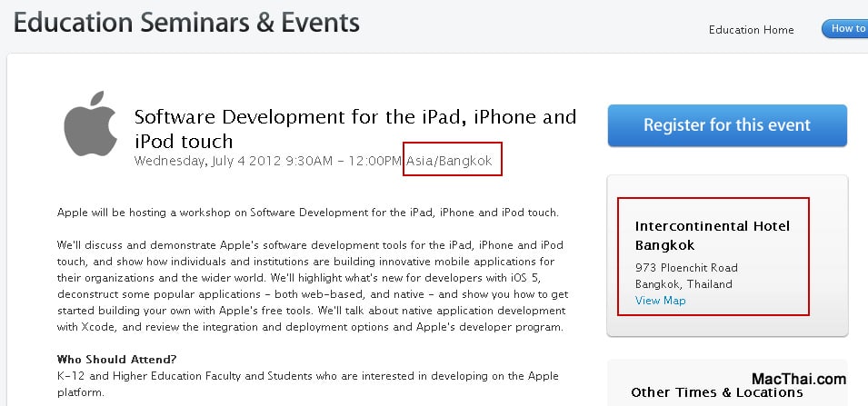Click the Bangkok, Thailand address line
868x406 pixels.
[x=683, y=284]
